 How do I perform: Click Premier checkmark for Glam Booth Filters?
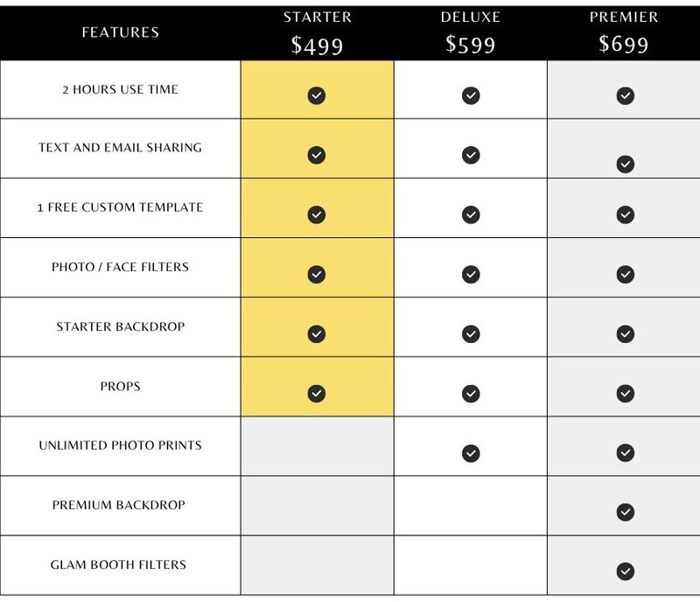point(626,571)
